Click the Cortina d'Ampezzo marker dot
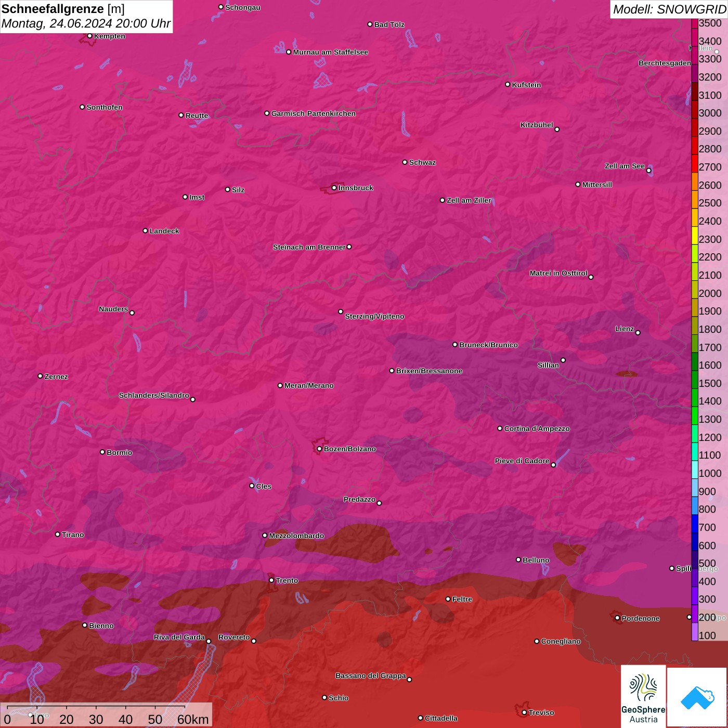The height and width of the screenshot is (728, 728). (x=500, y=428)
